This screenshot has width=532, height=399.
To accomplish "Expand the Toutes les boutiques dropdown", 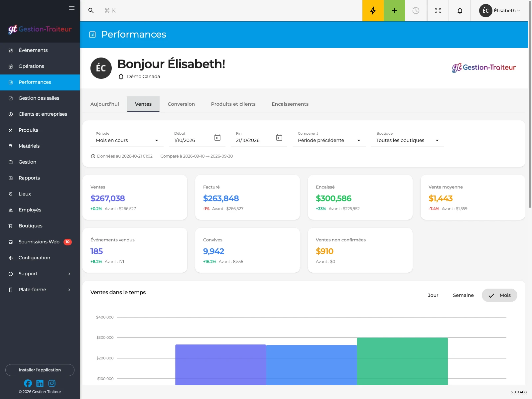I will (x=408, y=138).
